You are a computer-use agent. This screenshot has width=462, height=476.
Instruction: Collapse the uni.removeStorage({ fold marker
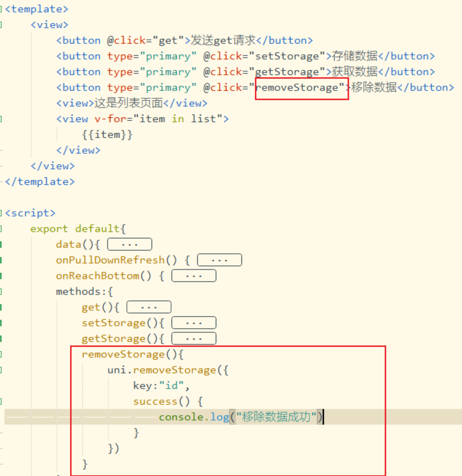[1, 370]
